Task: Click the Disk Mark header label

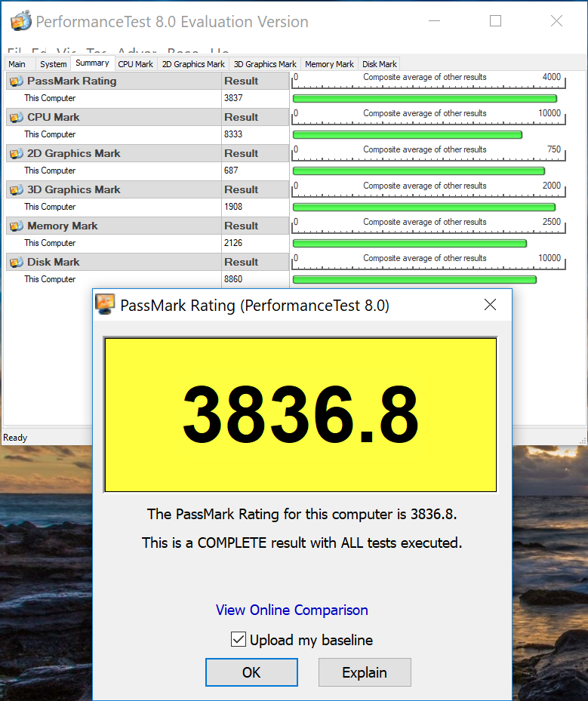Action: pyautogui.click(x=53, y=262)
